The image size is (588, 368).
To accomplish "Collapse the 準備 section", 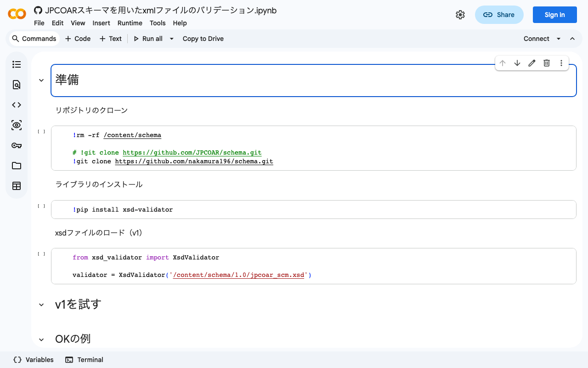I will click(41, 80).
